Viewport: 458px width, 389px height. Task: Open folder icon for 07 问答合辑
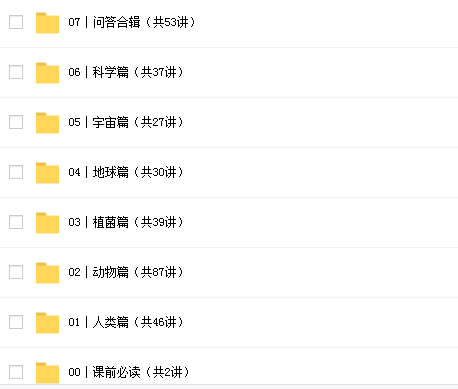[x=47, y=23]
